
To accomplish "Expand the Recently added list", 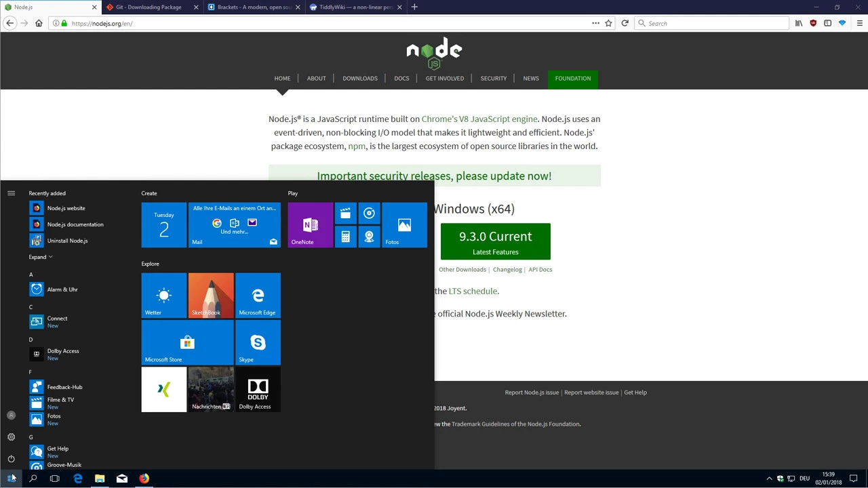I will pos(41,257).
